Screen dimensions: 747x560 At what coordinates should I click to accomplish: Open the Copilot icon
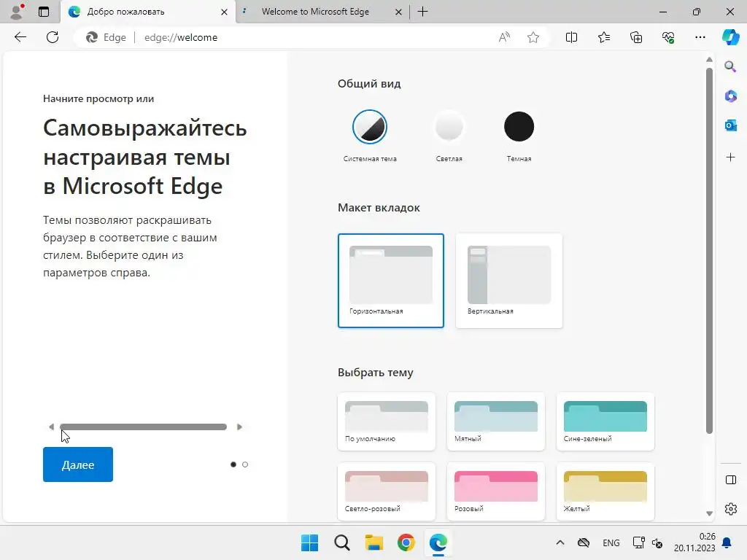point(730,37)
